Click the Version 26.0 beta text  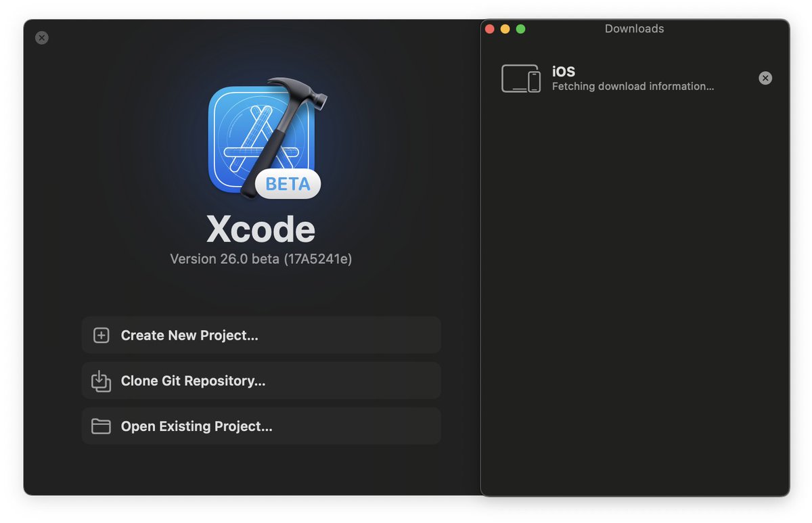click(x=261, y=258)
